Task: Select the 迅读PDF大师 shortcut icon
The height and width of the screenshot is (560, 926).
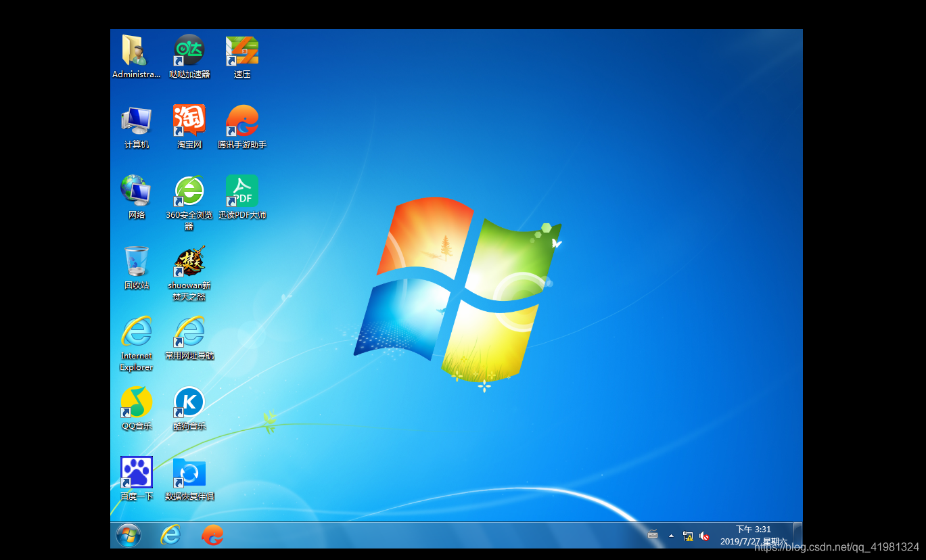Action: tap(242, 197)
